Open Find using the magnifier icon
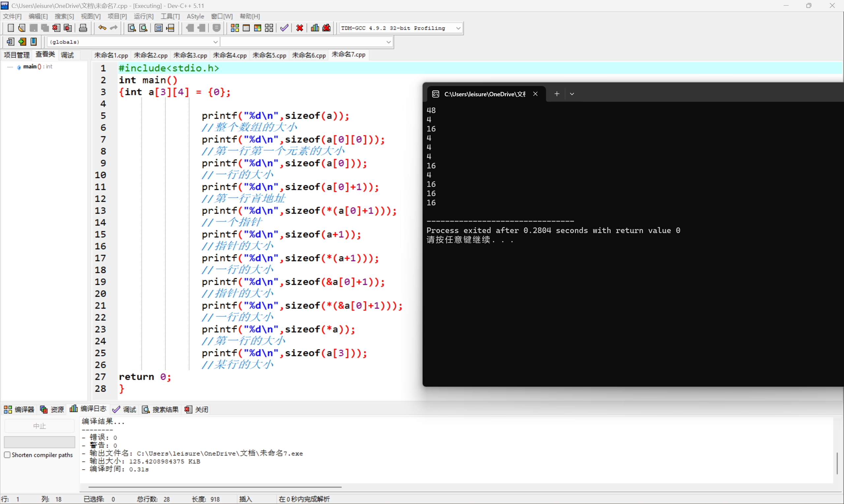This screenshot has width=844, height=504. tap(132, 28)
